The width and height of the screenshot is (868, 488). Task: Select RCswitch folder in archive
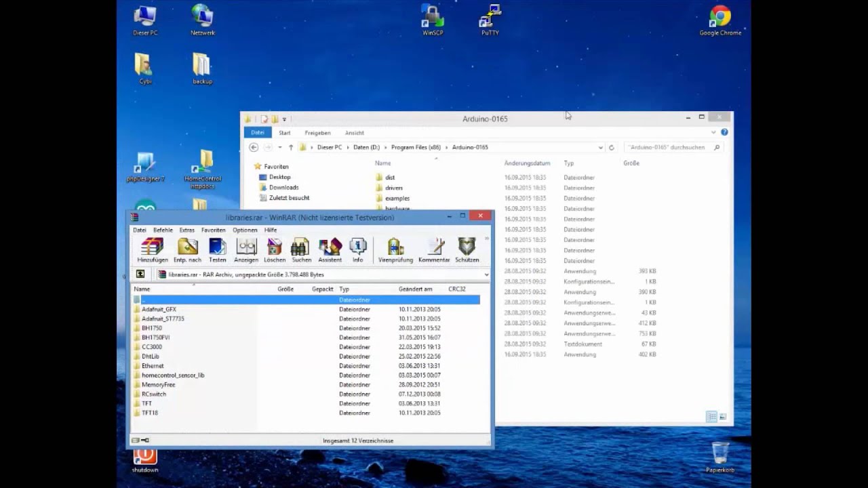[153, 394]
